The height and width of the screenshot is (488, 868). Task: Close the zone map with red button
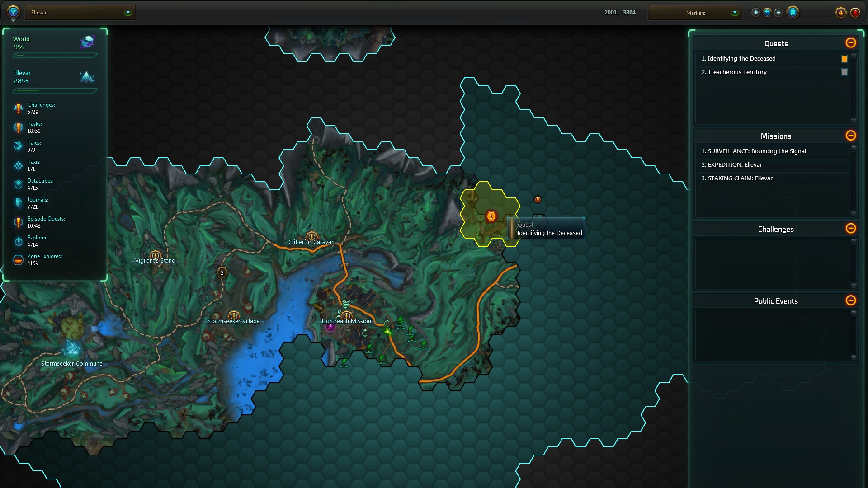click(x=855, y=13)
